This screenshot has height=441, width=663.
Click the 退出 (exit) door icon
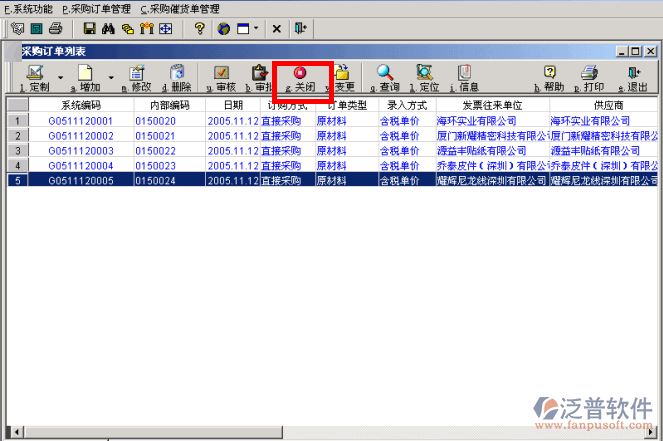tap(634, 73)
